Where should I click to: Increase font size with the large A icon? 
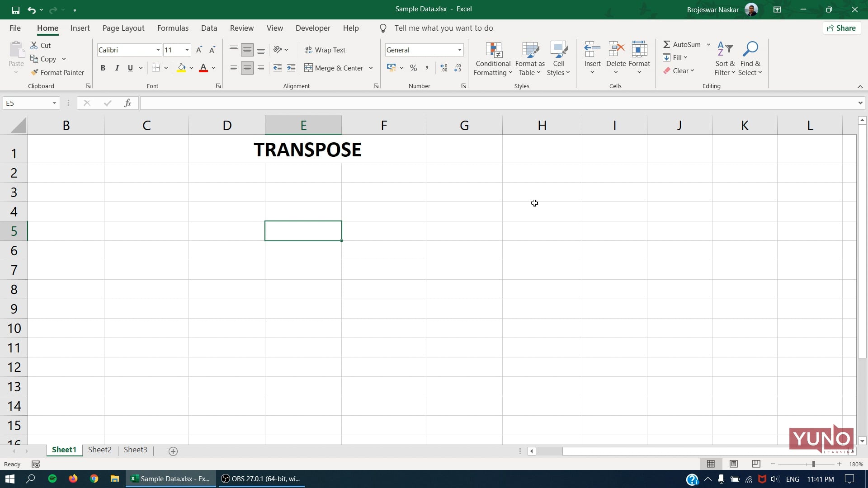(199, 50)
